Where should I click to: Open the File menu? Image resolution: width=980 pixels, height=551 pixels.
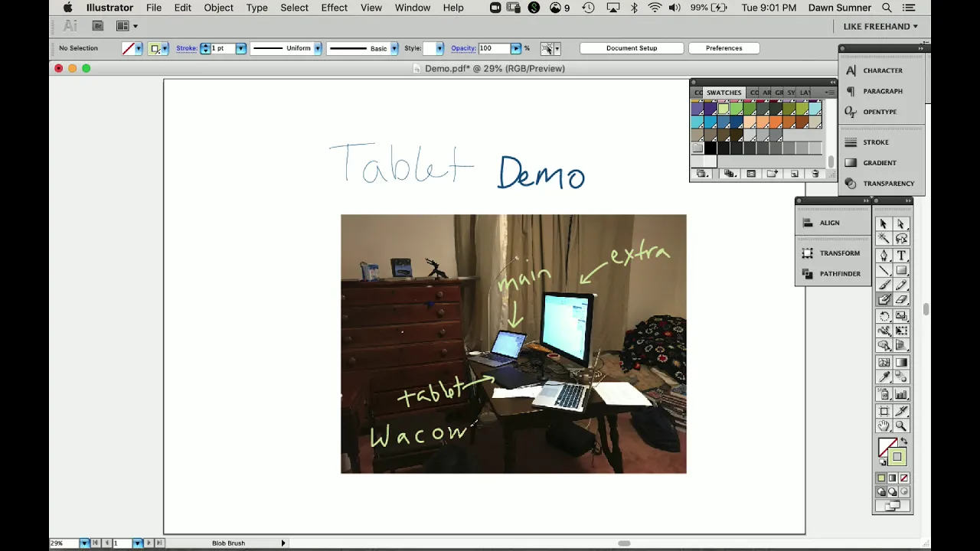(154, 8)
